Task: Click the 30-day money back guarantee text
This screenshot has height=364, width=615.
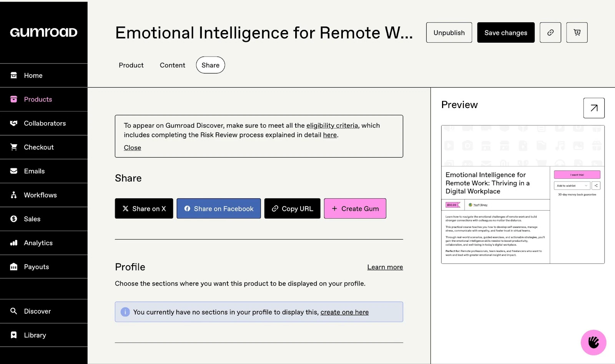Action: tap(577, 194)
